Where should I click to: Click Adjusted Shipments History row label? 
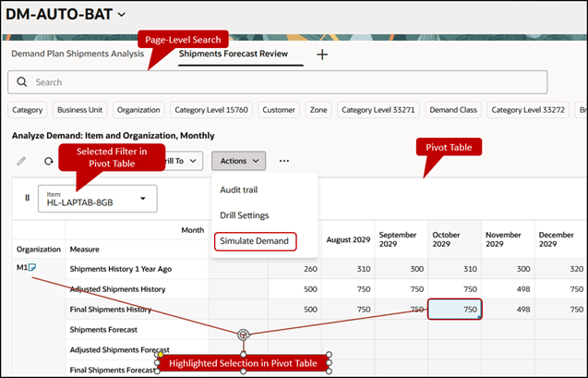(x=118, y=289)
